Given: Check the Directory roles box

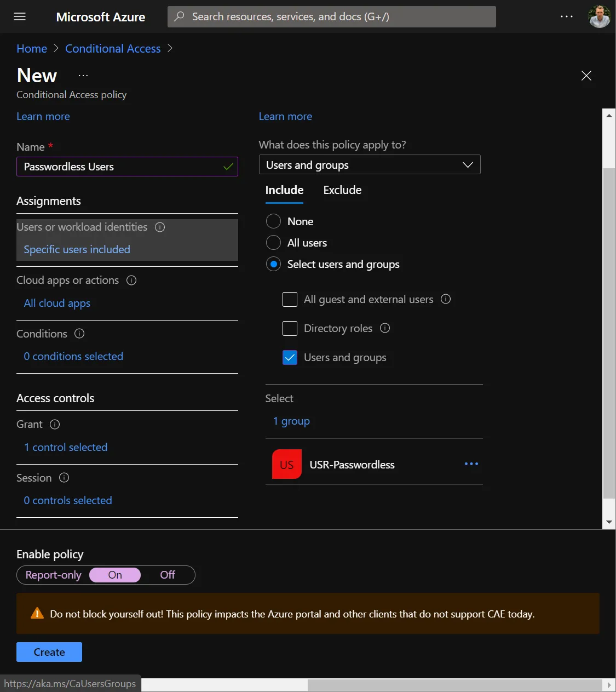Looking at the screenshot, I should [x=290, y=328].
